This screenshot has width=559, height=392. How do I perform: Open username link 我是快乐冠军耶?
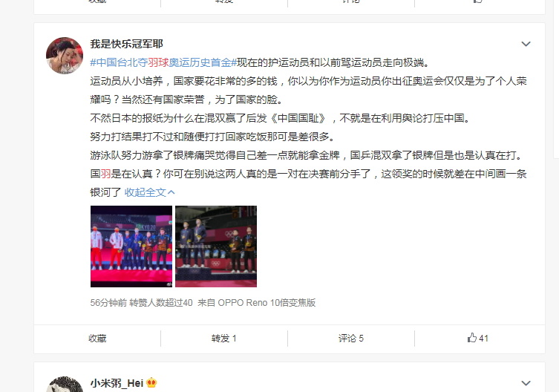pyautogui.click(x=126, y=44)
